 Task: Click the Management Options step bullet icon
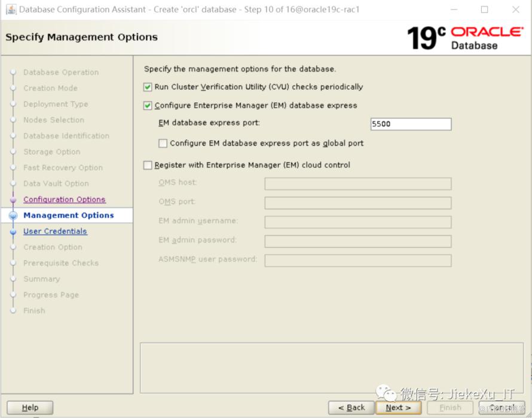[13, 216]
